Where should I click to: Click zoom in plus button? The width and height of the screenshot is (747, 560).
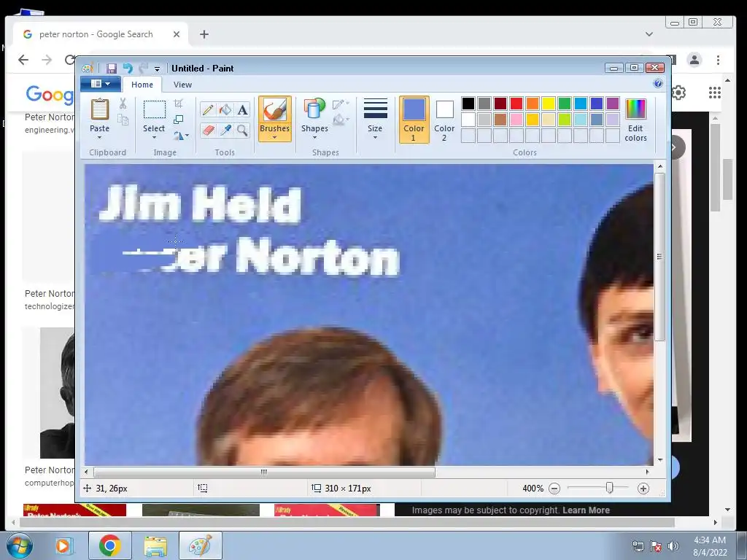(643, 488)
